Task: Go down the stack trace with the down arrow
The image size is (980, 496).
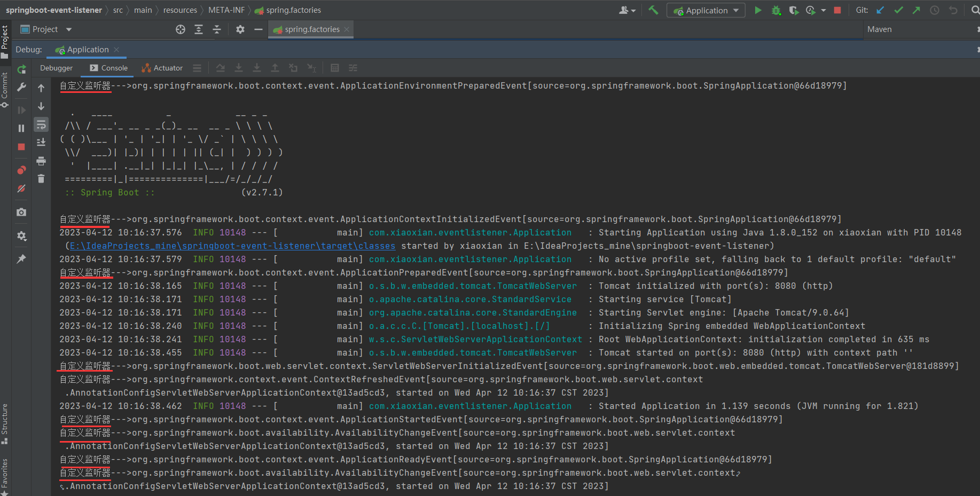Action: 41,106
